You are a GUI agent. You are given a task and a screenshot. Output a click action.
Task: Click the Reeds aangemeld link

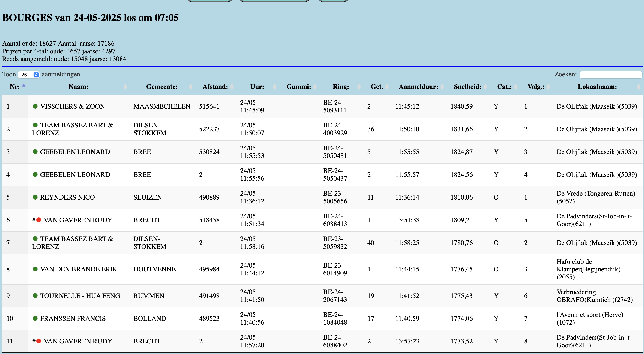(x=27, y=59)
